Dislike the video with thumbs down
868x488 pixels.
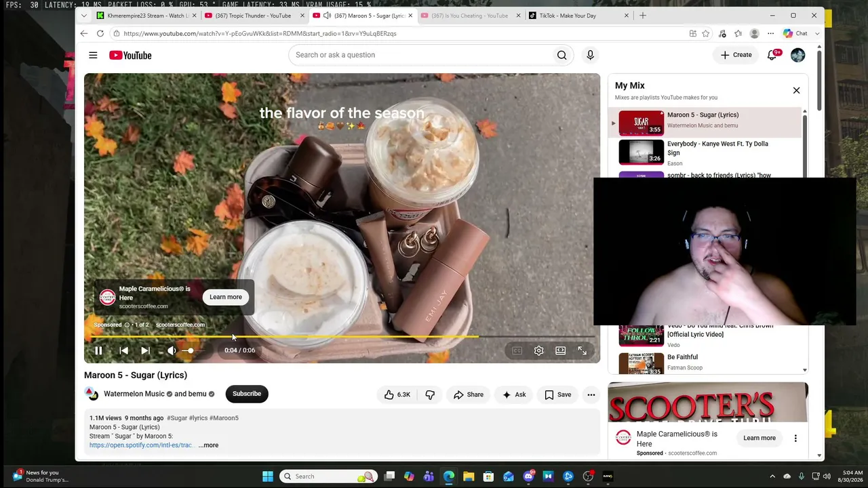coord(430,394)
